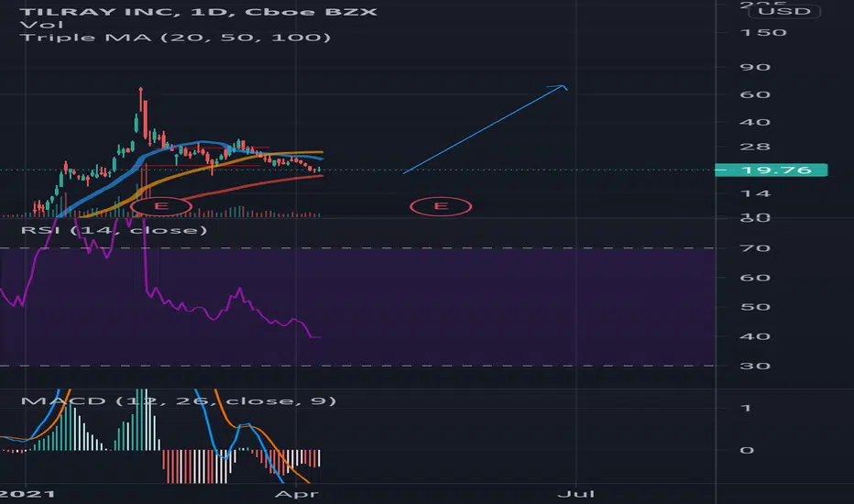This screenshot has height=504, width=854.
Task: Click the 14 price scale value
Action: pos(755,193)
